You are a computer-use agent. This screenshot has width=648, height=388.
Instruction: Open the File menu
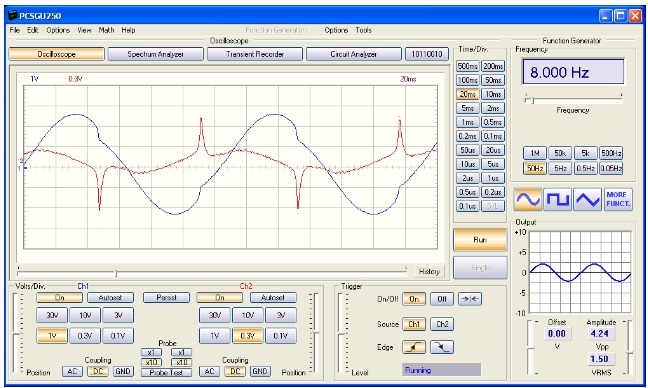[14, 30]
